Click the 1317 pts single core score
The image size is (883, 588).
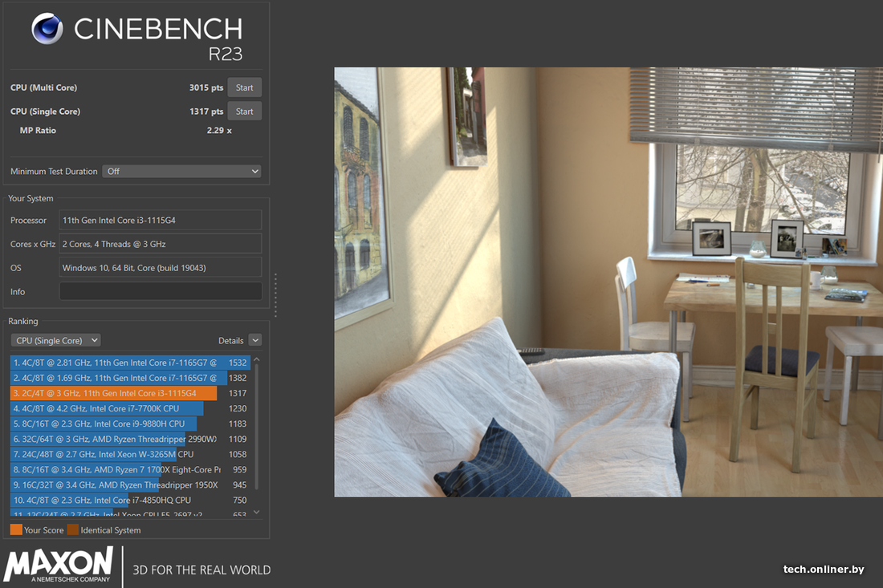(206, 112)
